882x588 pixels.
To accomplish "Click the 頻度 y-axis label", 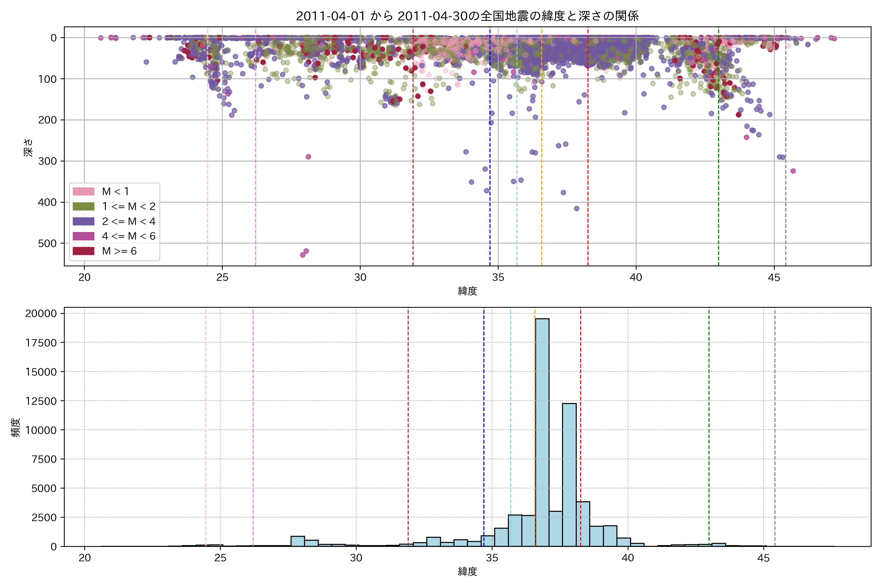I will (x=16, y=428).
